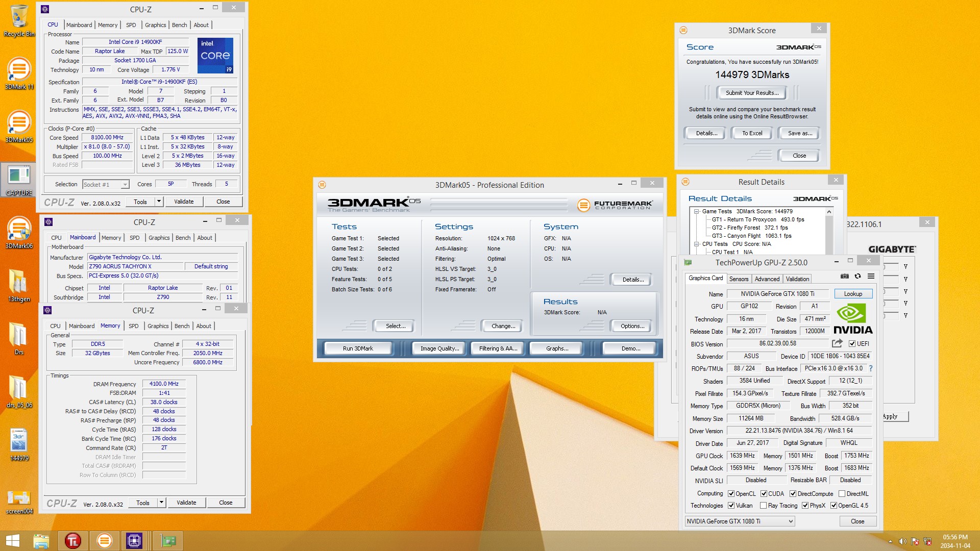Open SPD tab in Mainboard CPU-Z window
This screenshot has width=980, height=551.
(134, 238)
